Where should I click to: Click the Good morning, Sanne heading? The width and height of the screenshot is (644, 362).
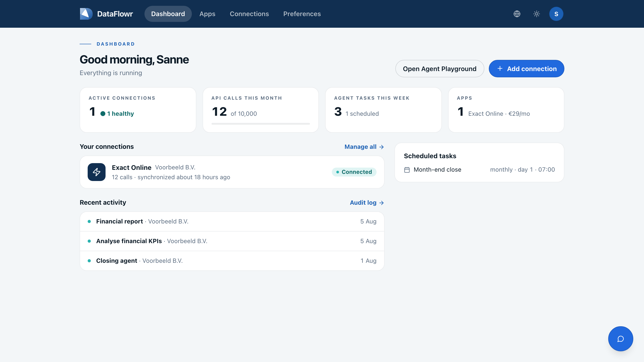coord(134,59)
